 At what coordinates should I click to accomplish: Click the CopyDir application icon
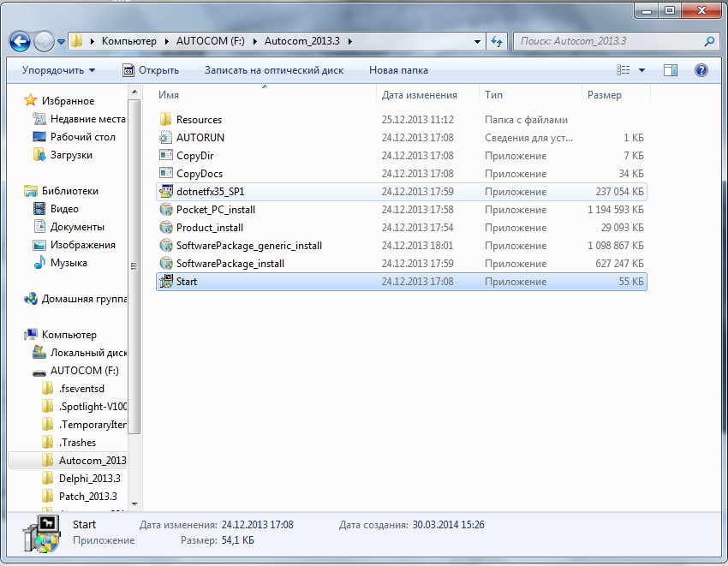(x=166, y=155)
